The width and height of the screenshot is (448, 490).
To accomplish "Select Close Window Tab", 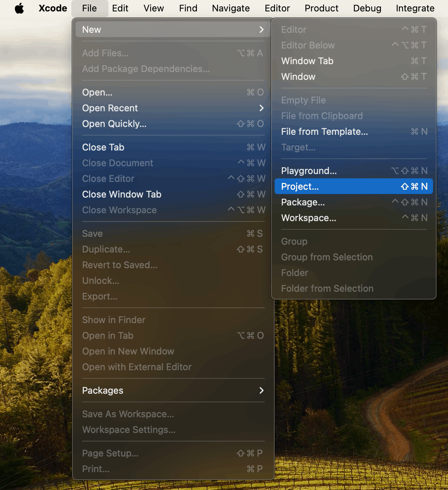I will point(173,194).
